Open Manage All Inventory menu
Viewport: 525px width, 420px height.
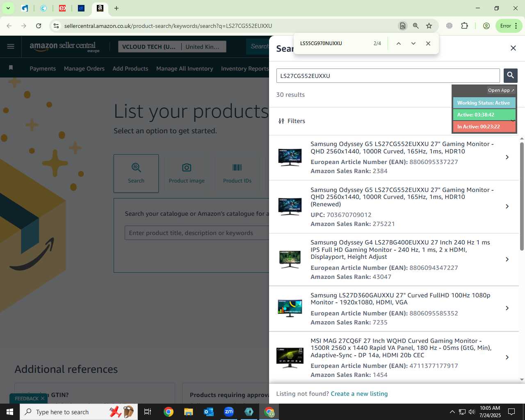click(185, 68)
